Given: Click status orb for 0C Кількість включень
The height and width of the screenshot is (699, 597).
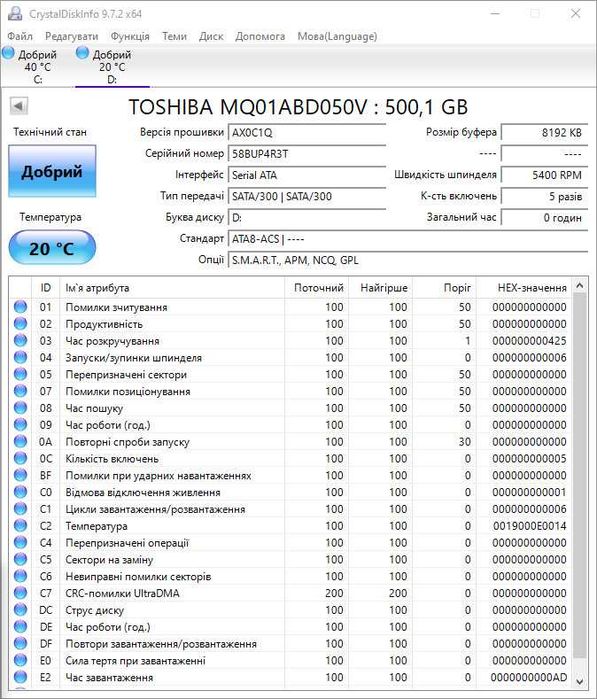Looking at the screenshot, I should pos(21,458).
